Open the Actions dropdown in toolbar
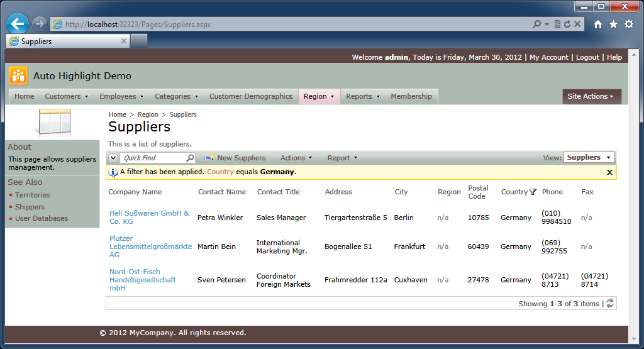 pyautogui.click(x=296, y=158)
